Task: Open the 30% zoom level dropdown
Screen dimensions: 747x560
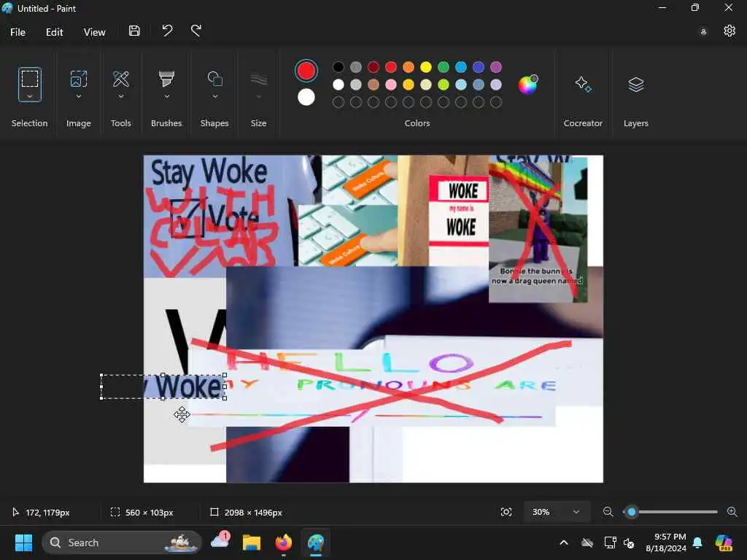Action: click(557, 512)
